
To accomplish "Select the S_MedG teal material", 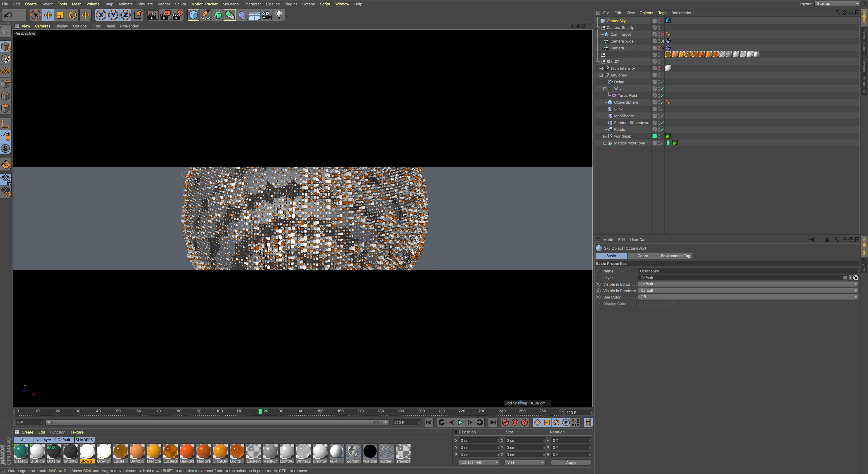I will tap(21, 453).
